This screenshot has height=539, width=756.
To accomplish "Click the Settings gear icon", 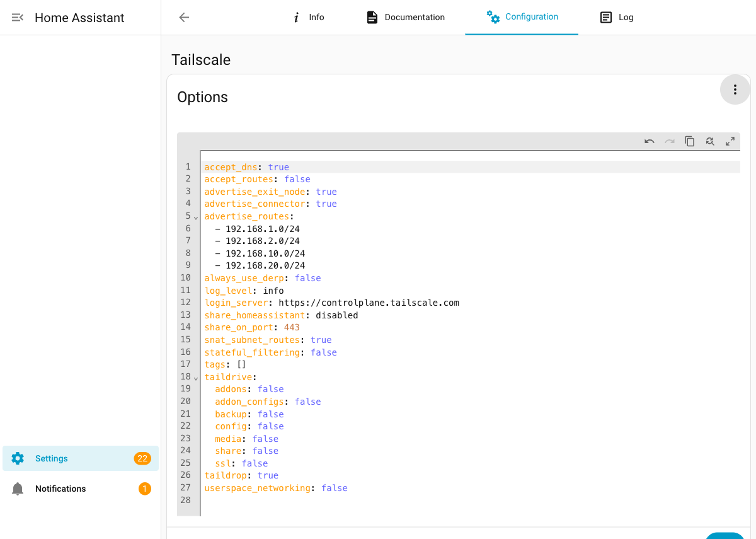I will 18,458.
